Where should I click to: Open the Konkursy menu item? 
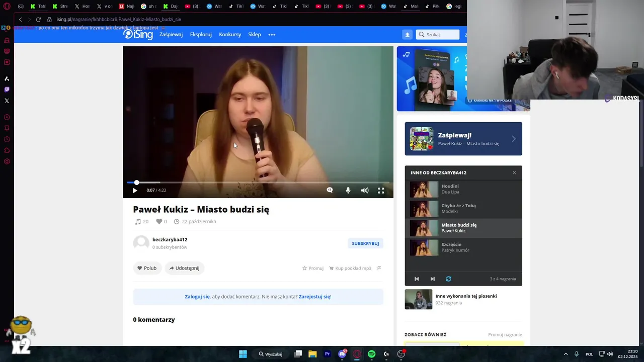coord(230,34)
